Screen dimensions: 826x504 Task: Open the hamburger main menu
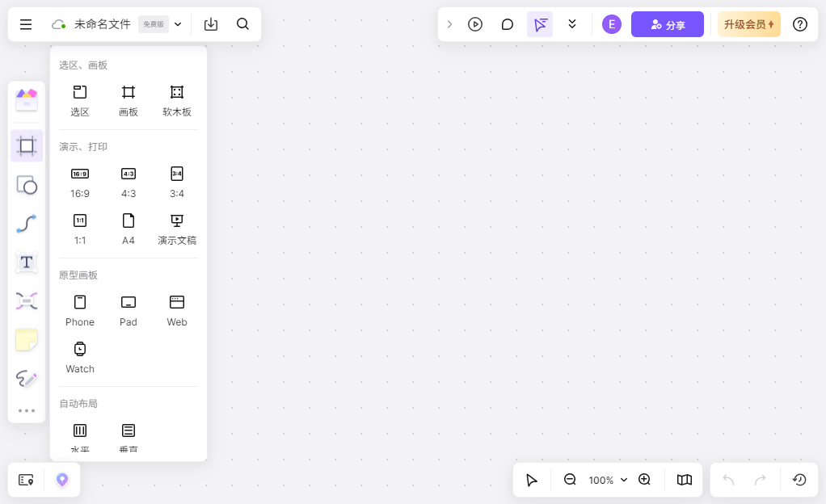(26, 24)
